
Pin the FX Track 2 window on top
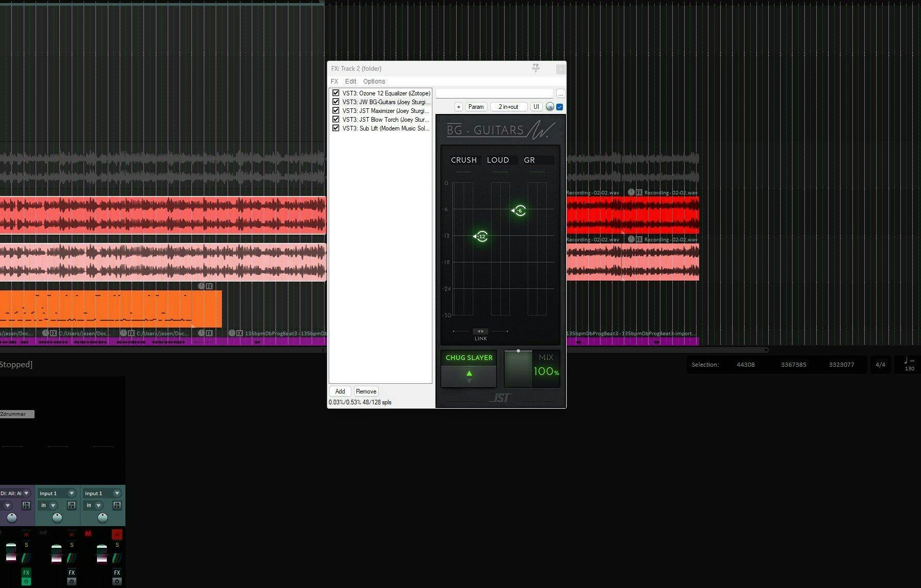[536, 68]
